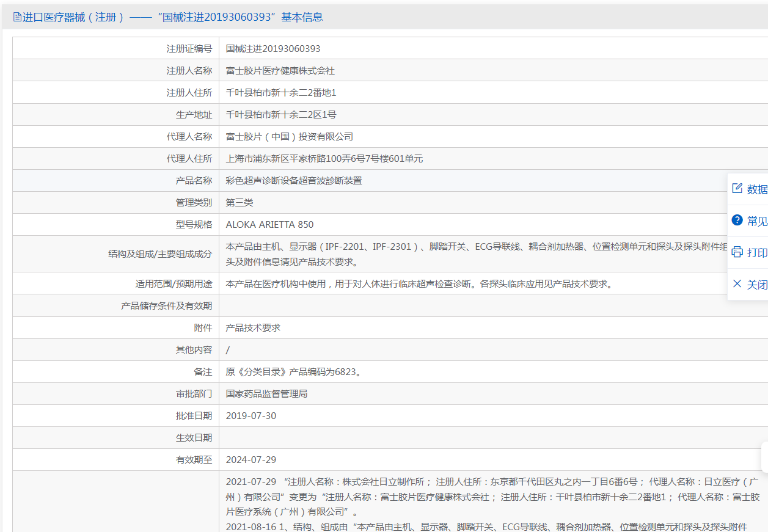Click the 代理人名称 row label
Viewport: 768px width, 532px height.
click(189, 137)
